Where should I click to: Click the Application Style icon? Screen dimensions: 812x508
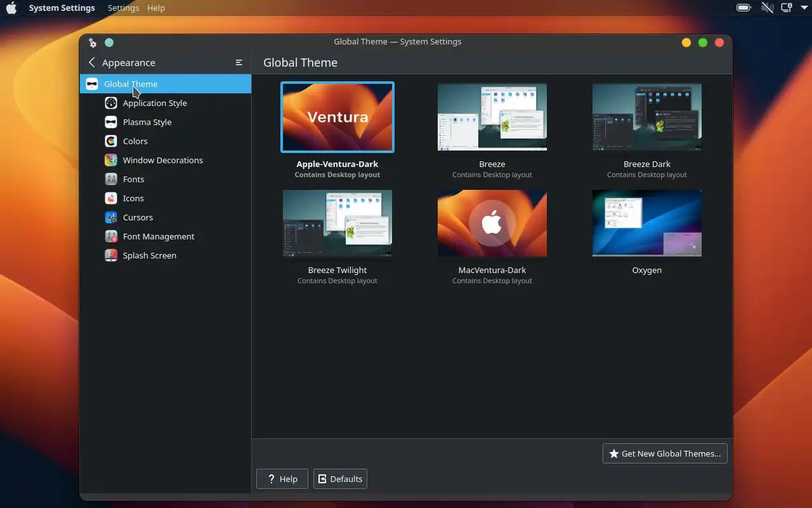[x=111, y=103]
